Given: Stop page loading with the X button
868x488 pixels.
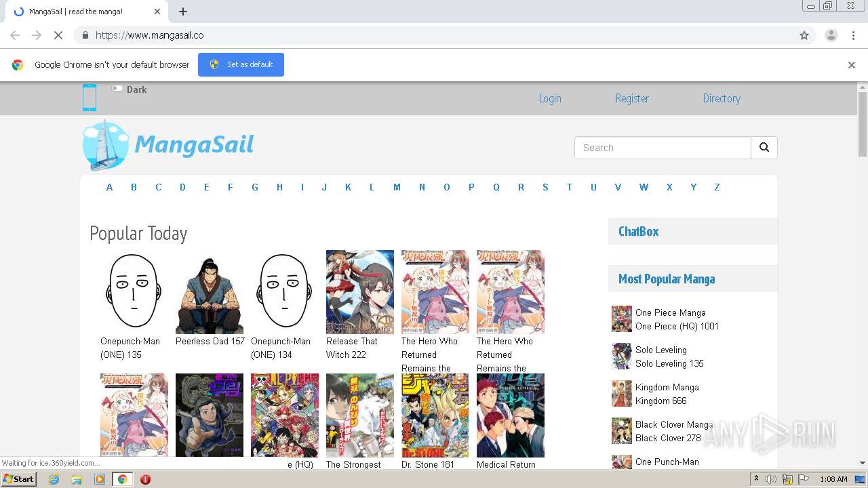Looking at the screenshot, I should (x=58, y=35).
